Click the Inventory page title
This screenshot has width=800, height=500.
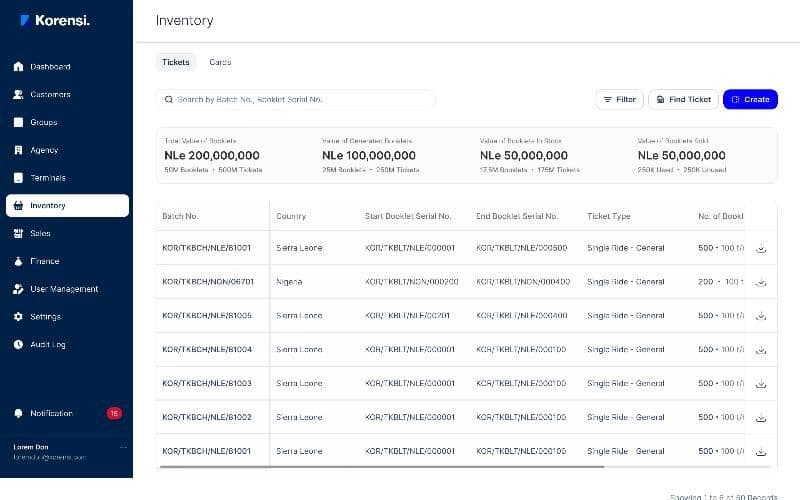(184, 20)
